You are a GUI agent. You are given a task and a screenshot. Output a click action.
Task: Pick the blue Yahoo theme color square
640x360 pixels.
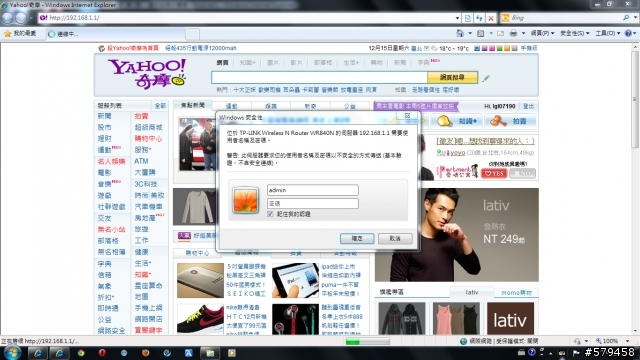(477, 48)
